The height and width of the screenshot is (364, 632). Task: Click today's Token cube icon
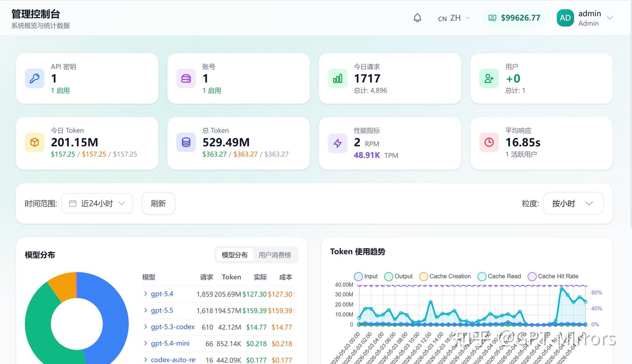[x=34, y=143]
